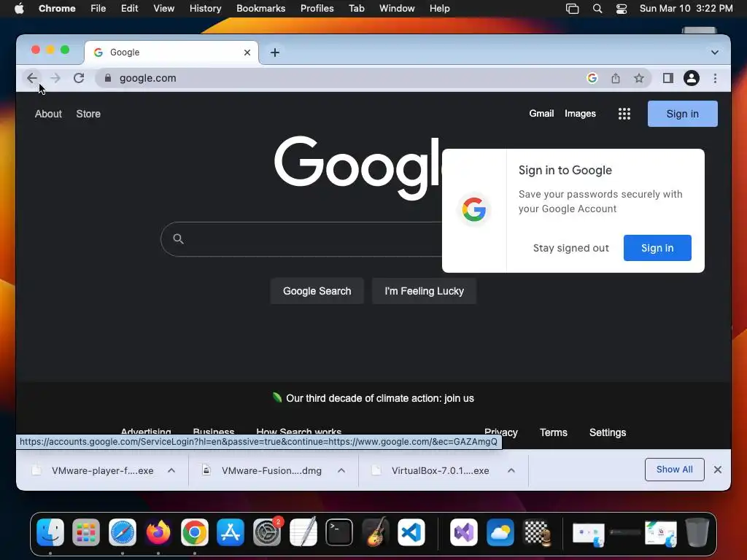The image size is (747, 560).
Task: Expand VirtualBox download options chevron
Action: pos(511,470)
